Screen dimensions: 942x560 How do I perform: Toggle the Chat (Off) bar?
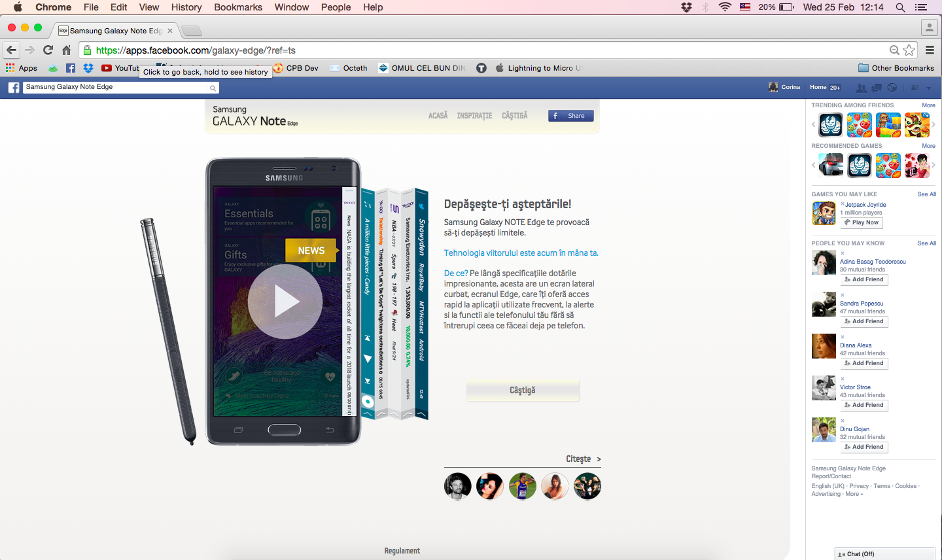(x=885, y=553)
